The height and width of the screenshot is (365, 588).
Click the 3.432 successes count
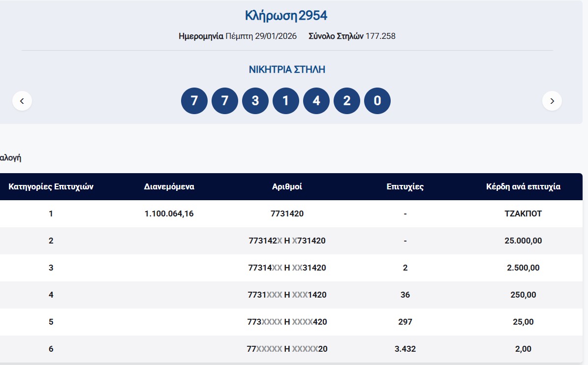[x=405, y=349]
